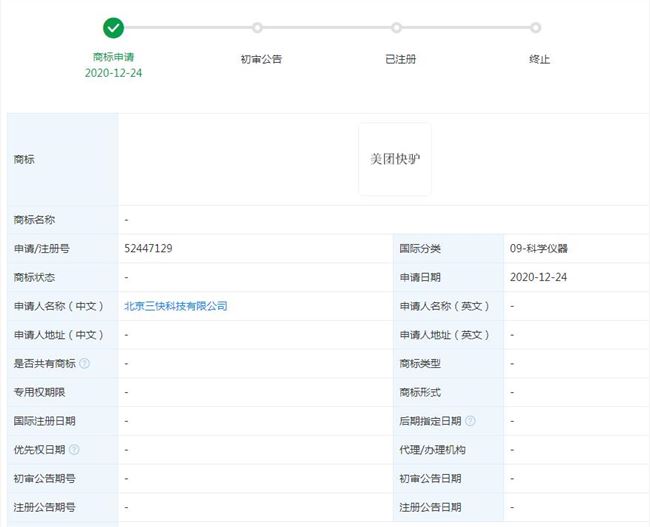The image size is (650, 527).
Task: Click the 专用权期限 field label
Action: coord(39,392)
